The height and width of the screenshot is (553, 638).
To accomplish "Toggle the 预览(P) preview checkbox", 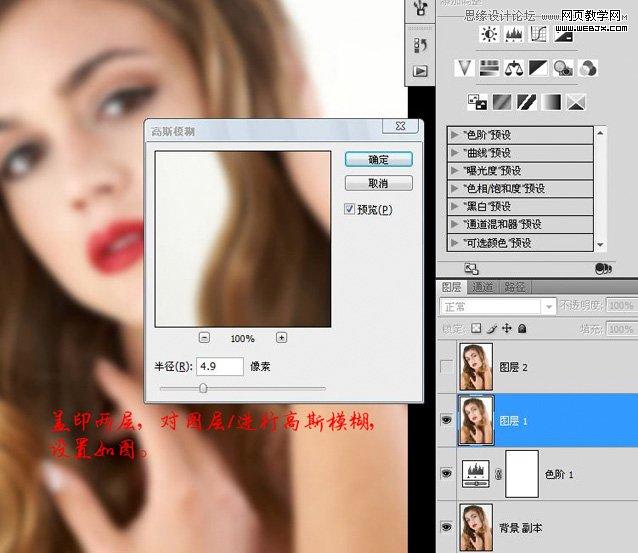I will [x=350, y=209].
